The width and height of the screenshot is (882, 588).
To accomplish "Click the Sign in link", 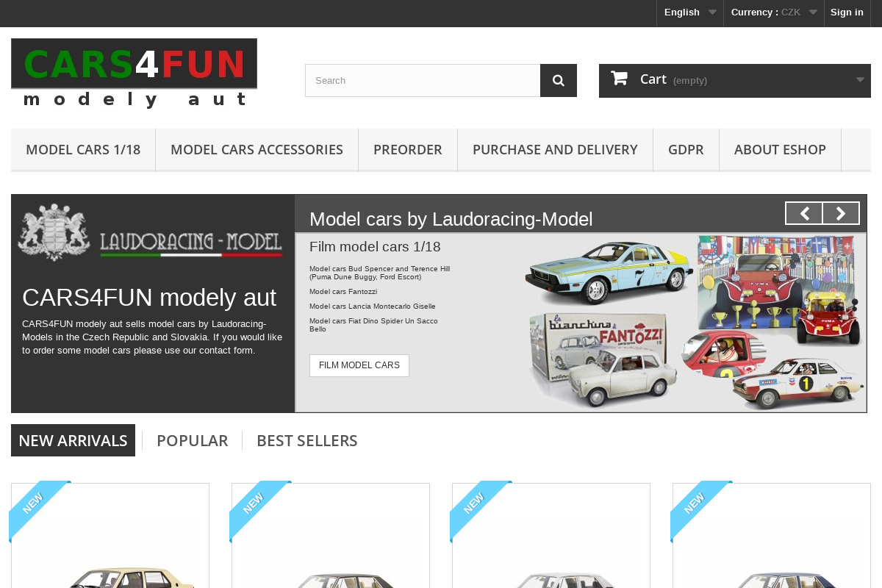I will 847,12.
